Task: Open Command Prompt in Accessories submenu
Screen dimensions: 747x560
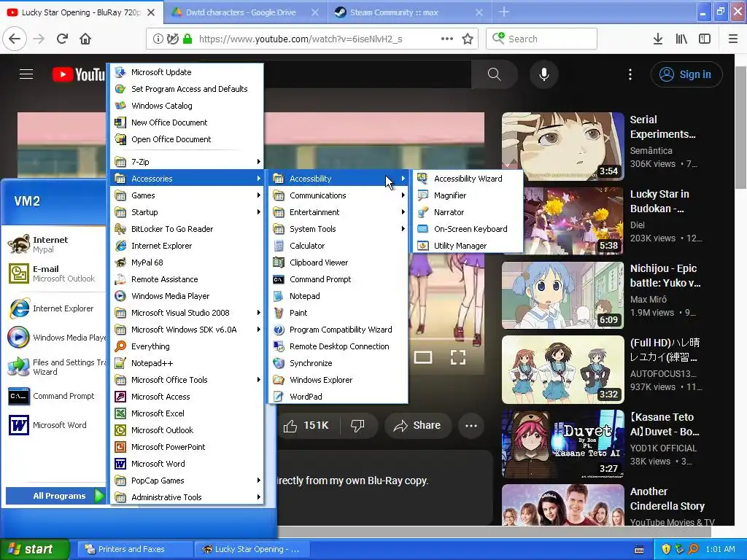Action: tap(338, 279)
